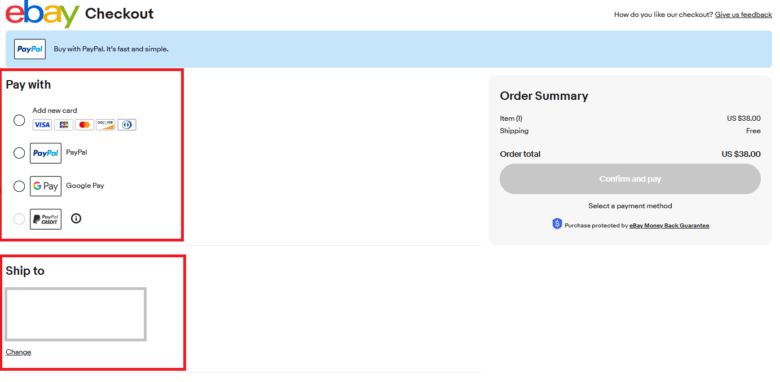This screenshot has height=382, width=780.
Task: Click the Money Back Guarantee shield icon
Action: (557, 224)
